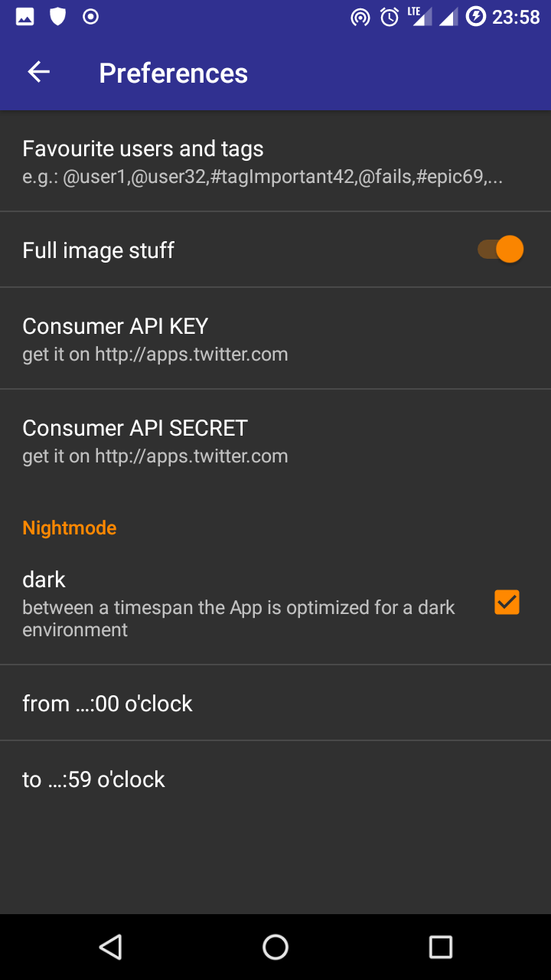Toggle the Full image stuff switch
The width and height of the screenshot is (551, 980).
pyautogui.click(x=501, y=250)
